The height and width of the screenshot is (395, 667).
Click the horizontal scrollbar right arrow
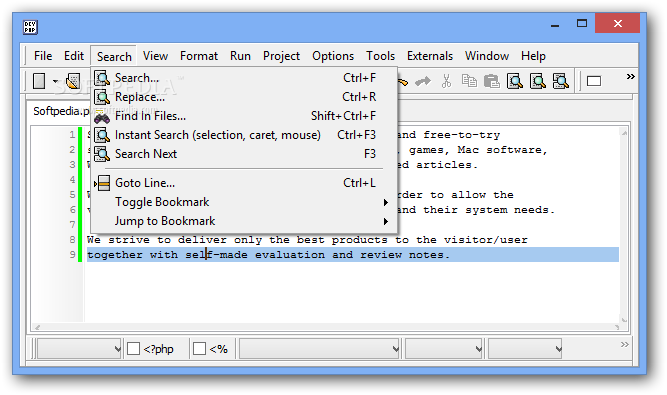[616, 327]
